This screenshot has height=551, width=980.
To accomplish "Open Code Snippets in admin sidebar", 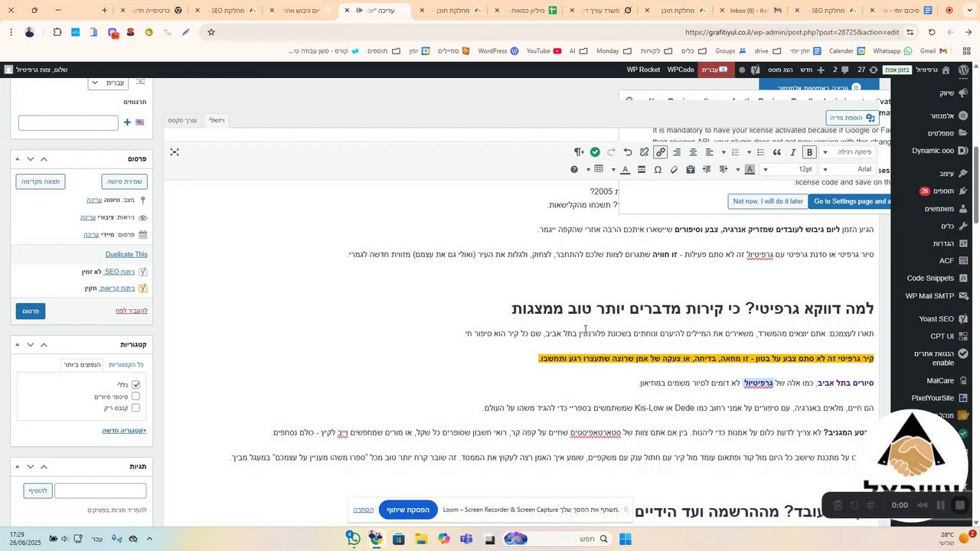I will [x=930, y=279].
